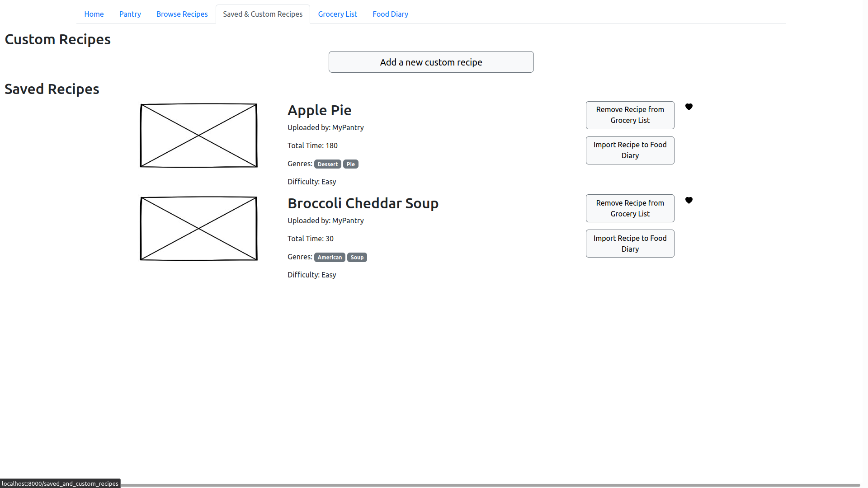Click the horizontal scrollbar at bottom
Screen dimensions: 868x488
pyautogui.click(x=488, y=485)
